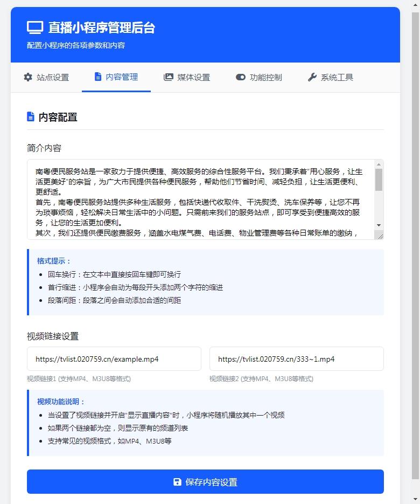Click the textarea scrollbar thumb

tap(379, 179)
